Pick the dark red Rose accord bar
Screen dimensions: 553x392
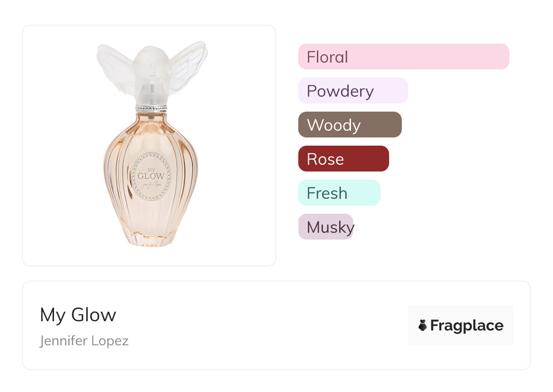(343, 159)
